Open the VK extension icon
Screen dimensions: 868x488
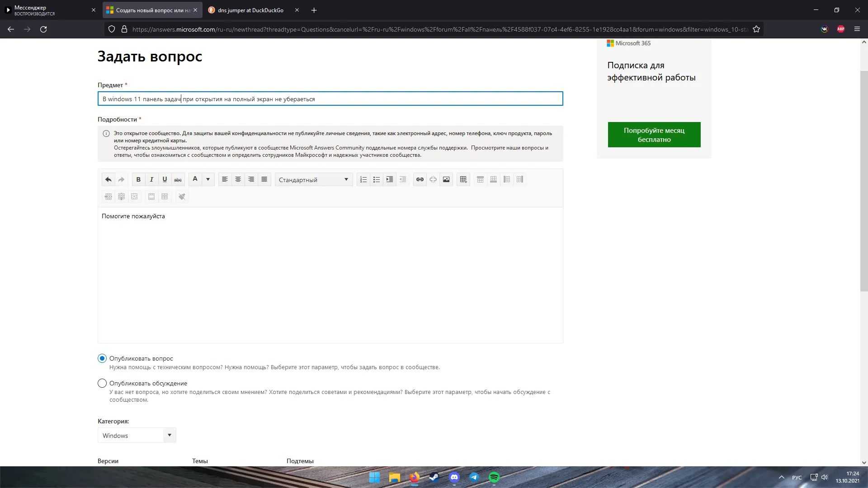click(x=825, y=29)
